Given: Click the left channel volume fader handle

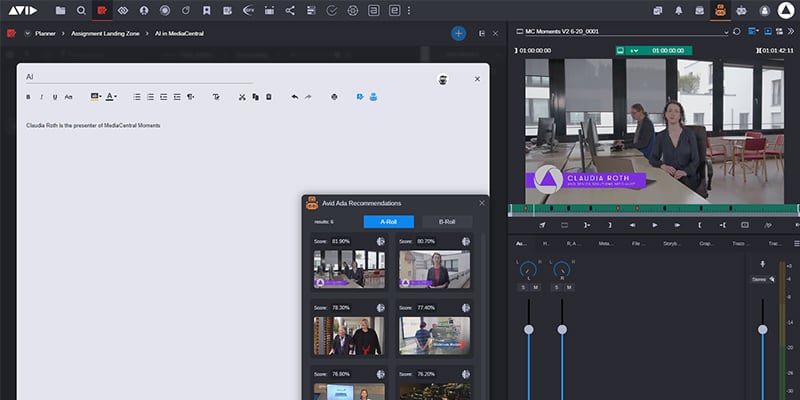Looking at the screenshot, I should click(x=529, y=330).
